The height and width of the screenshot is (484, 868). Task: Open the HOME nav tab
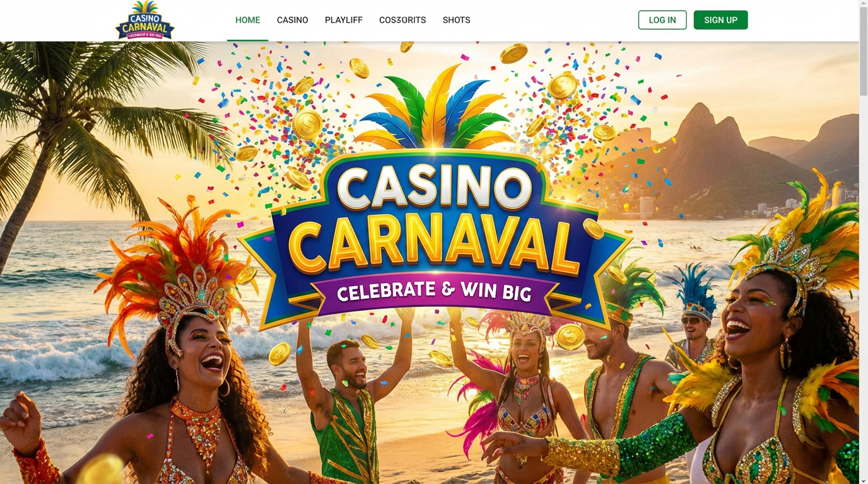click(247, 20)
